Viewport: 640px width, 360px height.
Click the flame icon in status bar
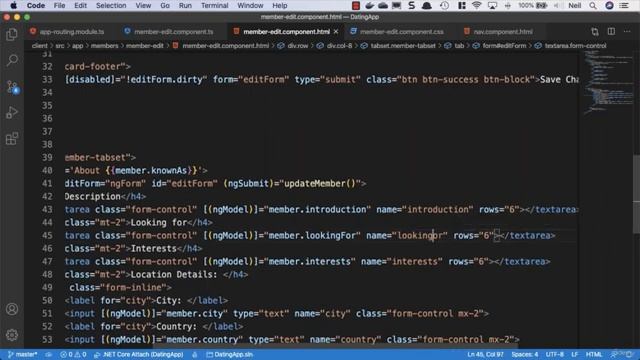click(x=195, y=354)
